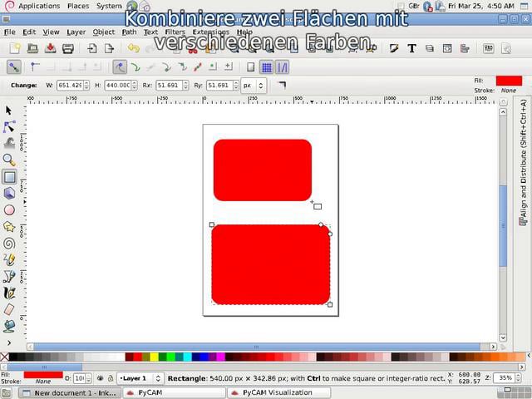Create a new document with the New icon

point(15,48)
